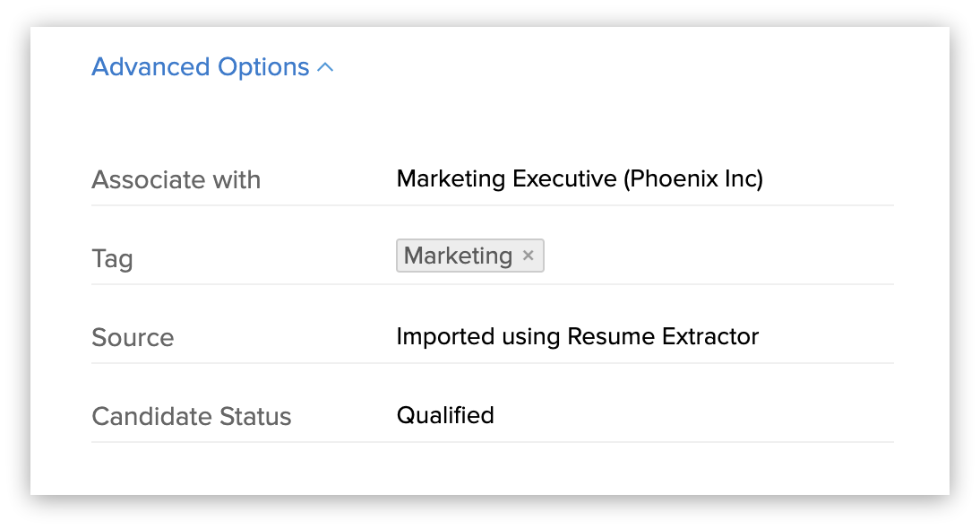Open the Candidate Status Qualified value

pyautogui.click(x=445, y=416)
